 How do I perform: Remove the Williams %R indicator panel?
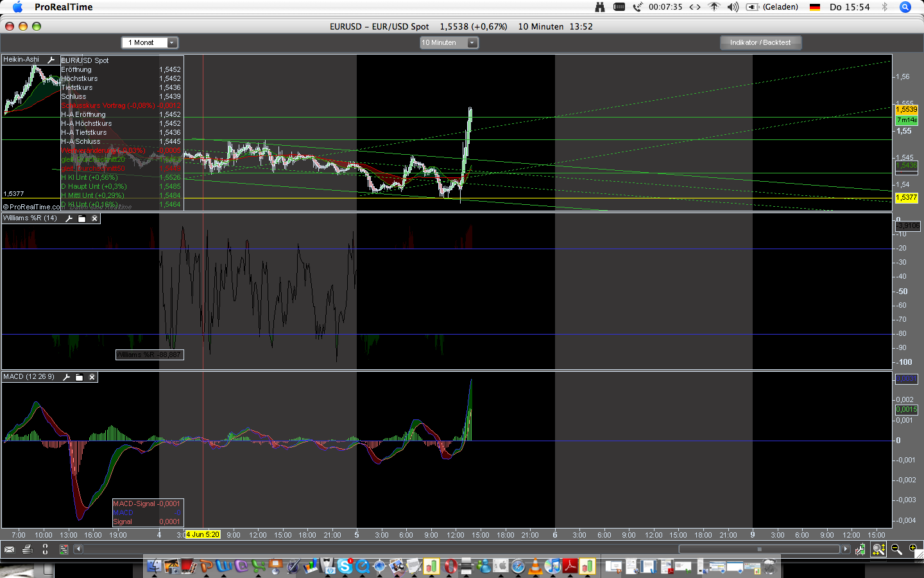point(94,218)
